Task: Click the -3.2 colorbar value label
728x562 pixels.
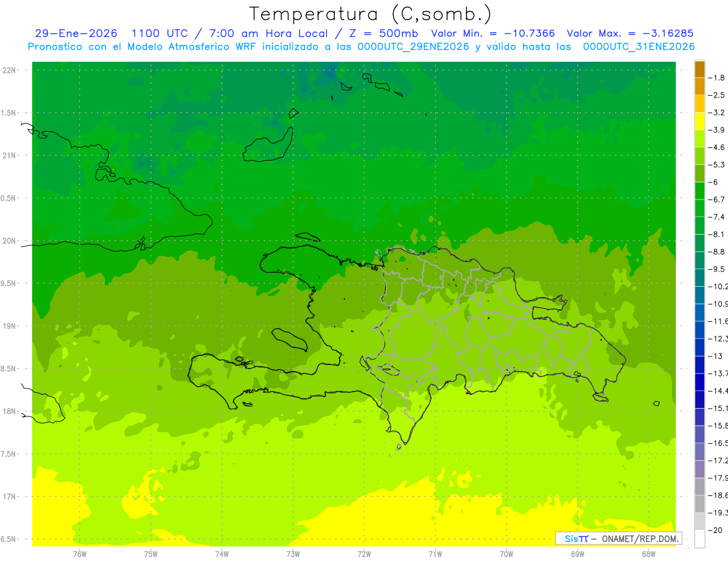Action: click(x=716, y=113)
